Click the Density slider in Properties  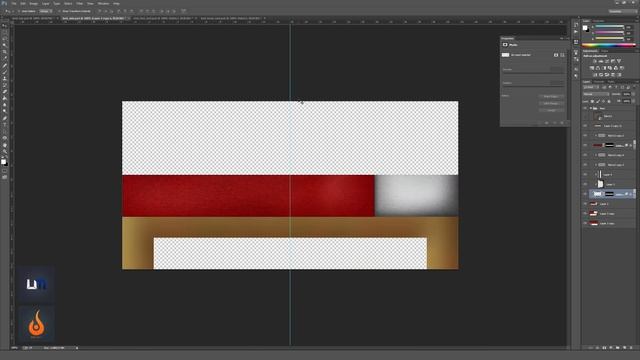point(533,73)
